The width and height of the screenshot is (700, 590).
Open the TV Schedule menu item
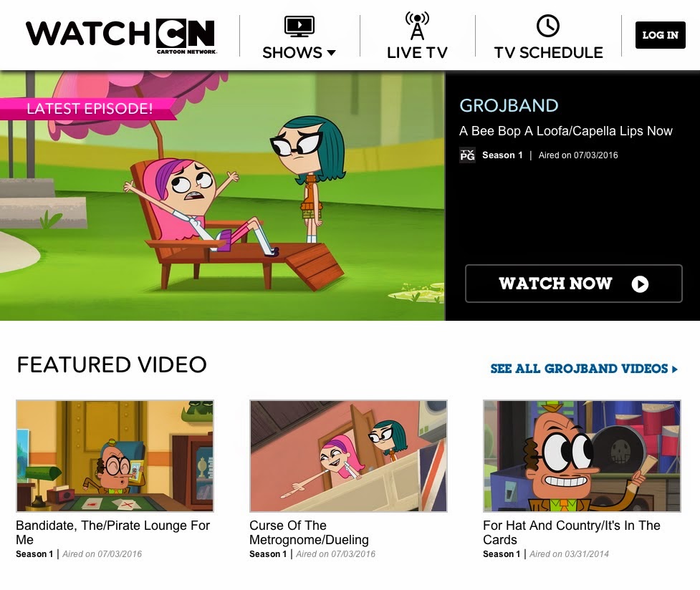click(548, 53)
